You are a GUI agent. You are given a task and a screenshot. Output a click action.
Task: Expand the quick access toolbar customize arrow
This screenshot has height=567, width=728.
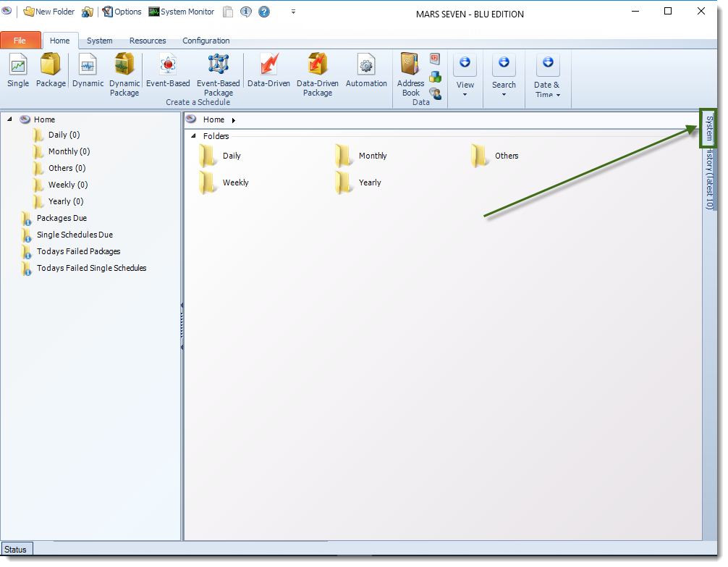(x=293, y=12)
